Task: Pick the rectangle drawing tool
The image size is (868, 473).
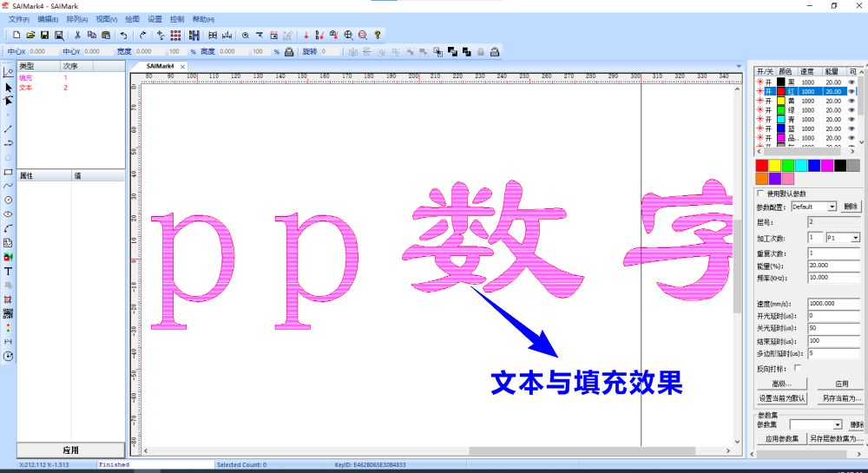Action: coord(9,172)
